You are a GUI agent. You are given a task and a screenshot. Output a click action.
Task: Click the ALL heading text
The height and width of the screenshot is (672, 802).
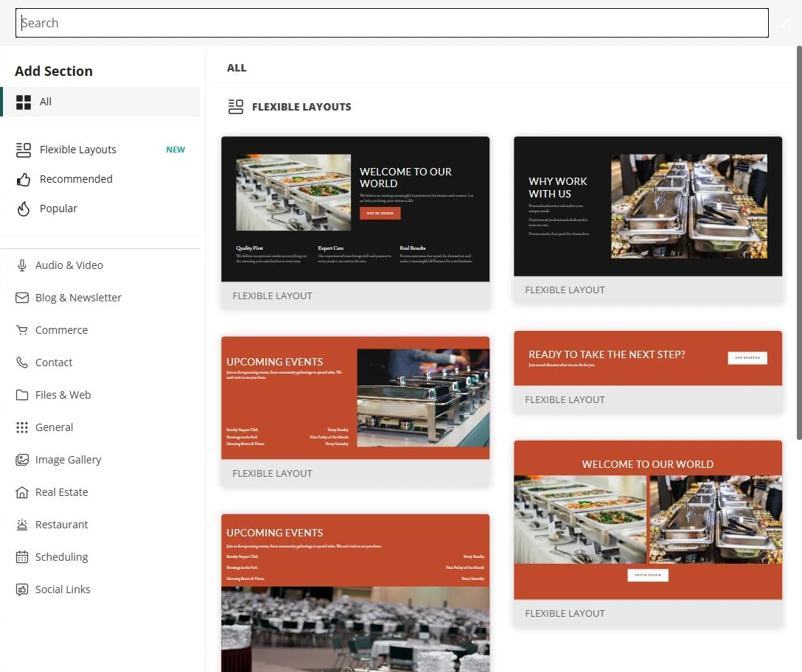237,68
